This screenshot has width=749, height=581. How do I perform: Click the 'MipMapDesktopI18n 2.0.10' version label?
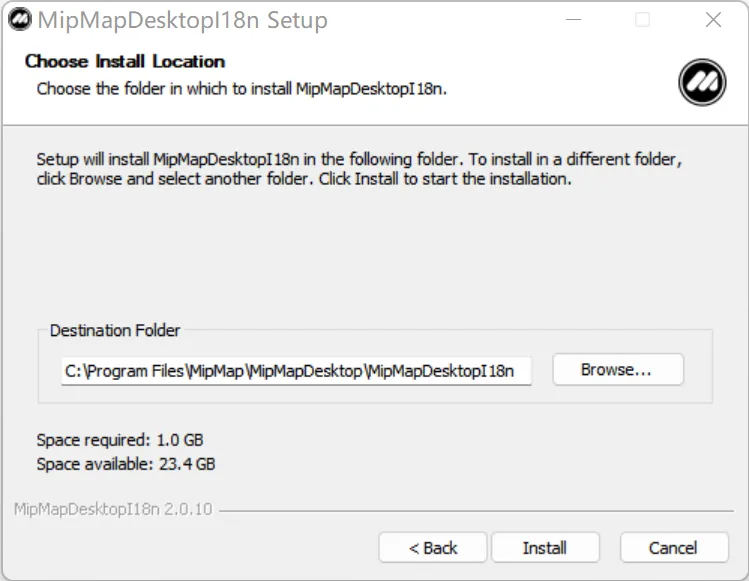(x=113, y=509)
